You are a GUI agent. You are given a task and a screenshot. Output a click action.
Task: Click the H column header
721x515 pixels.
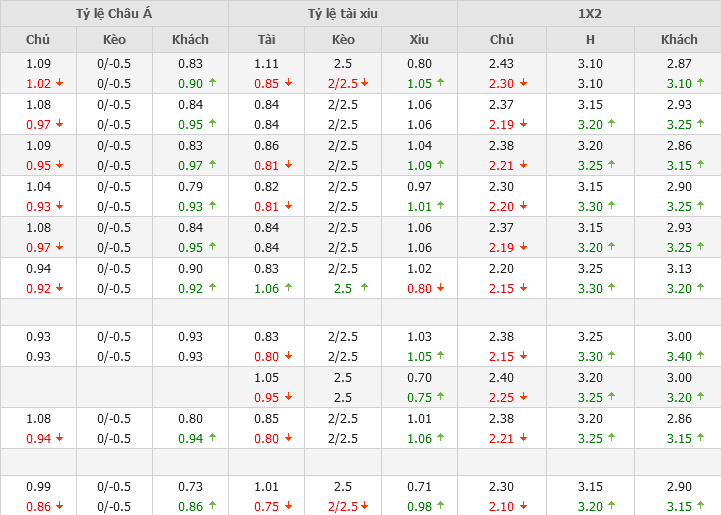click(x=590, y=40)
